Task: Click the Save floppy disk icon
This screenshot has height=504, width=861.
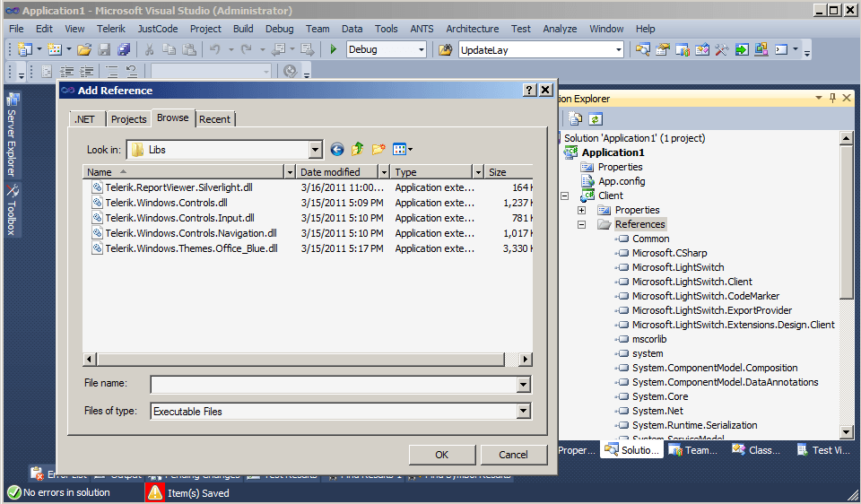Action: click(104, 50)
